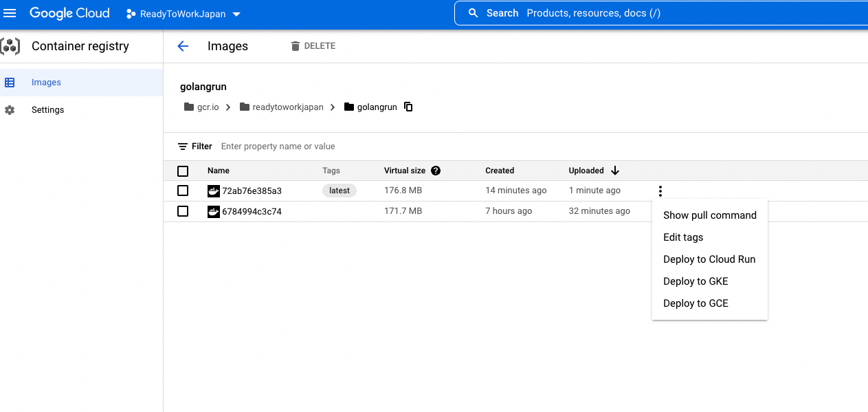Toggle the select-all header checkbox

[x=183, y=171]
